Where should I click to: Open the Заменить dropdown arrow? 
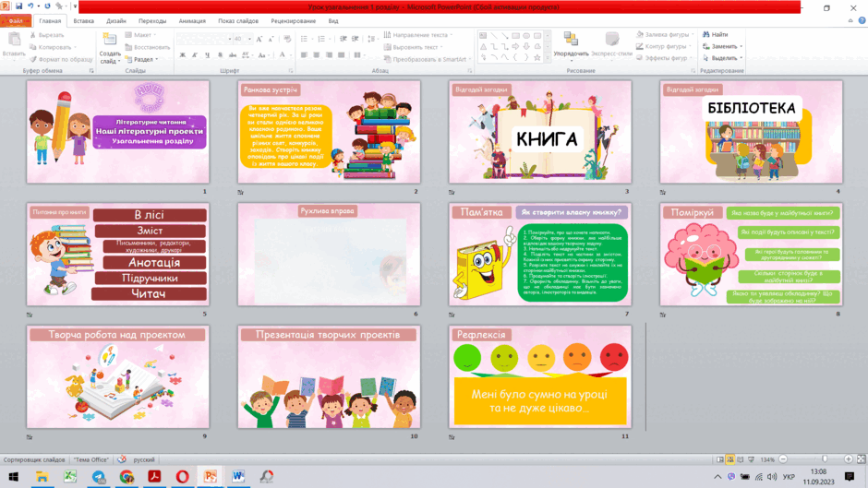tap(741, 46)
